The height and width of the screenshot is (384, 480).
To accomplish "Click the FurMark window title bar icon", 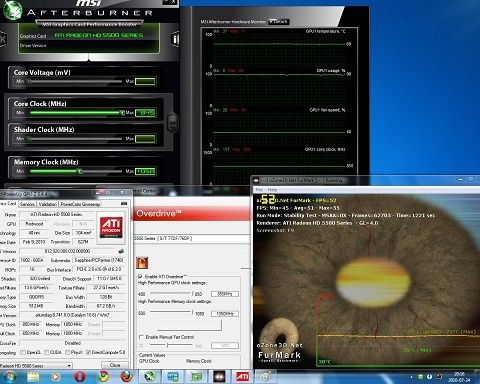I will [256, 180].
